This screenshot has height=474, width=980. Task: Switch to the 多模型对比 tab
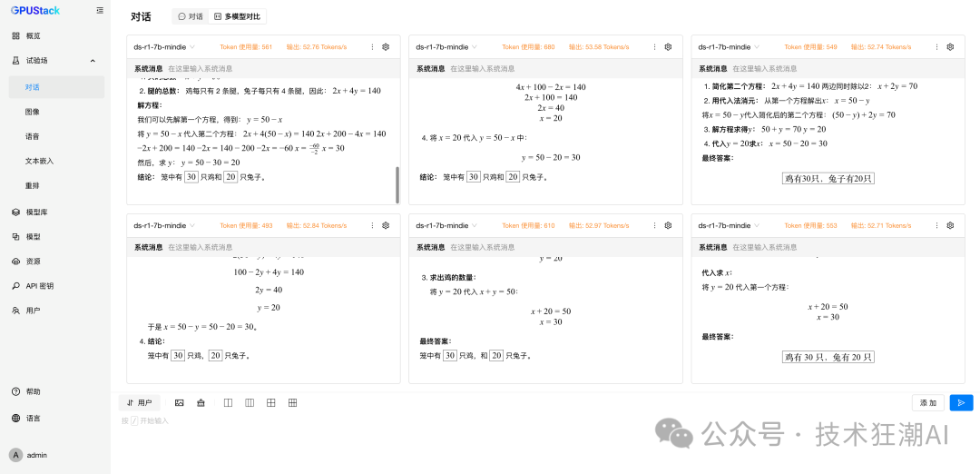pyautogui.click(x=238, y=16)
